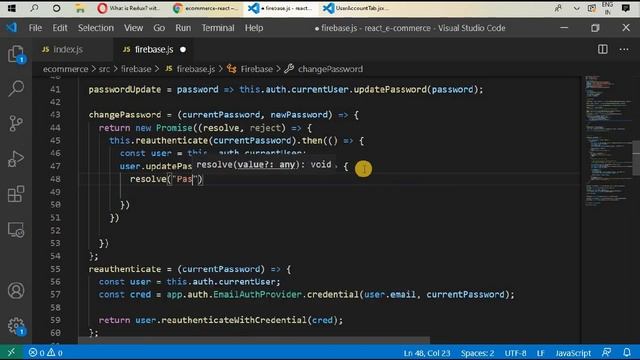Open the Source Control view

[16, 123]
